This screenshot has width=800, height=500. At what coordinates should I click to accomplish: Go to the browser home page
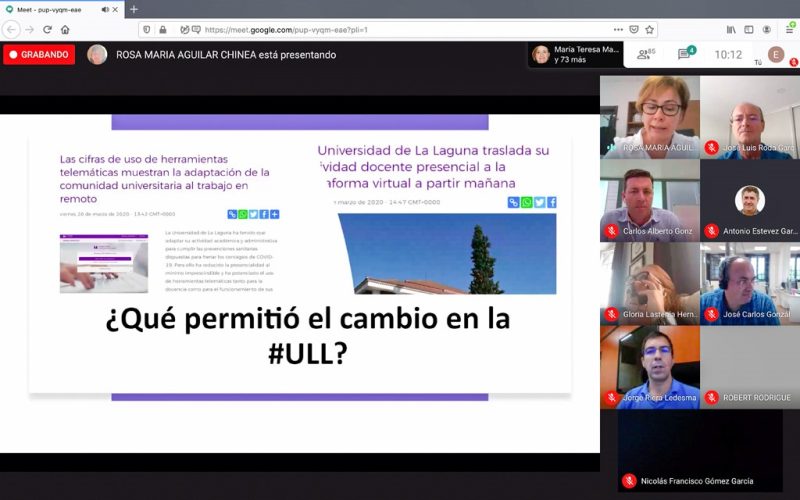pyautogui.click(x=65, y=30)
